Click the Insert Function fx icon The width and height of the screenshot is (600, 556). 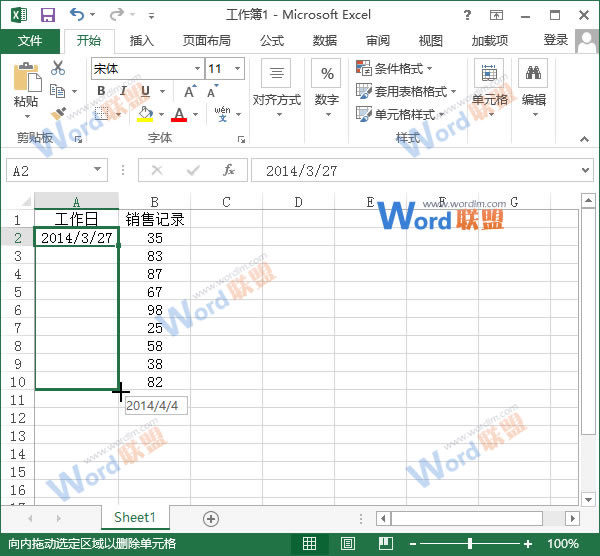[228, 170]
